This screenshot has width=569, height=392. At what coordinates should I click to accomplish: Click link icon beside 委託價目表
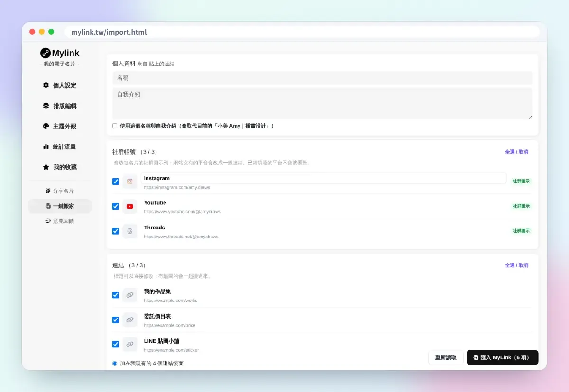130,319
